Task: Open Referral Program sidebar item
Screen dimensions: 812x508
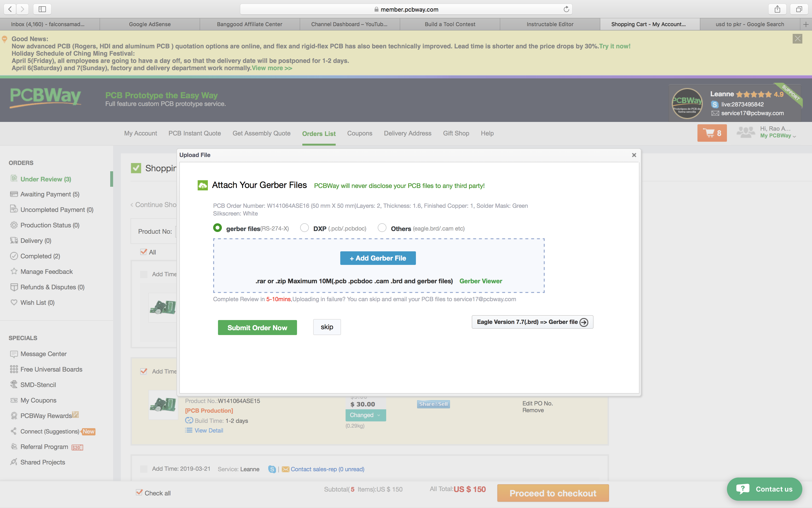Action: coord(44,447)
